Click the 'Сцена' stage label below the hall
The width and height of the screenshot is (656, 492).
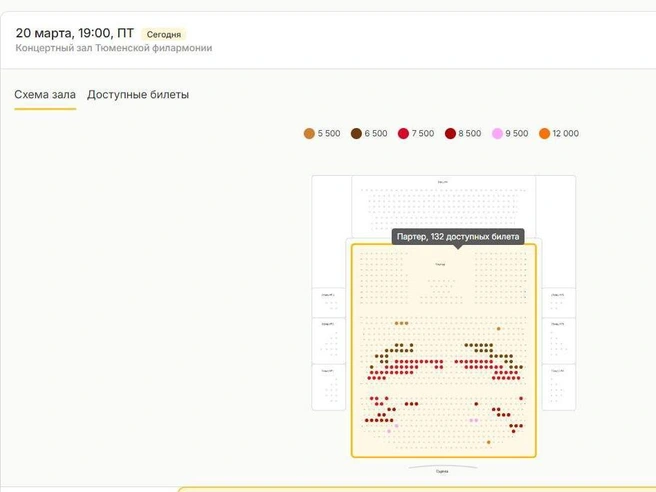[442, 472]
